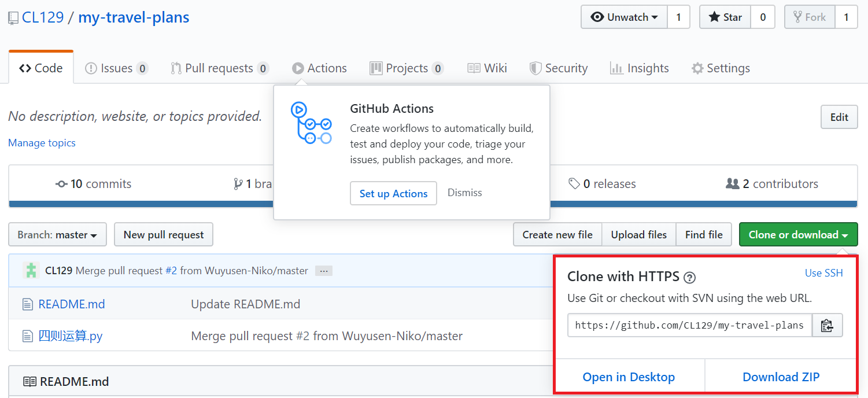Switch to the Issues tab

[116, 68]
